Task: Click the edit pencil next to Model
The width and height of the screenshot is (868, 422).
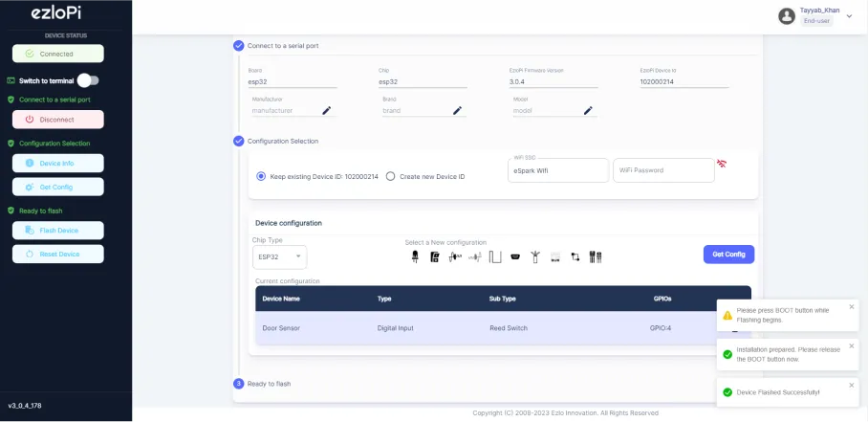Action: tap(588, 110)
